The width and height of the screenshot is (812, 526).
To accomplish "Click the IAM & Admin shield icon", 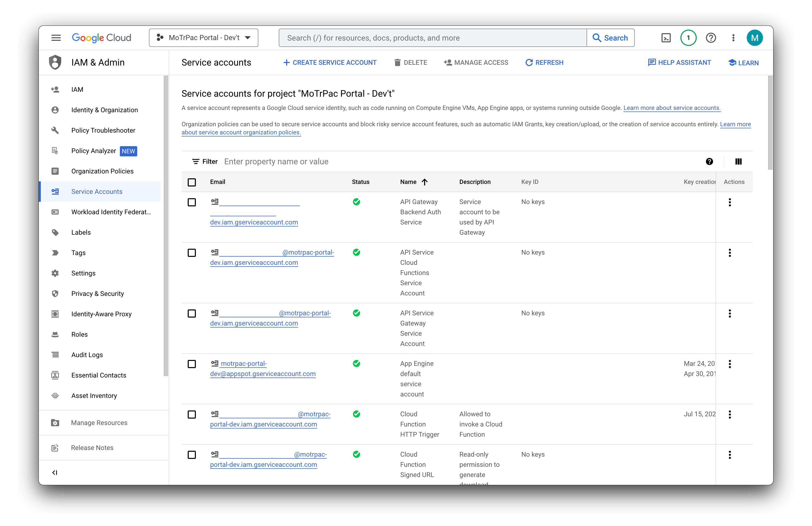I will tap(55, 62).
